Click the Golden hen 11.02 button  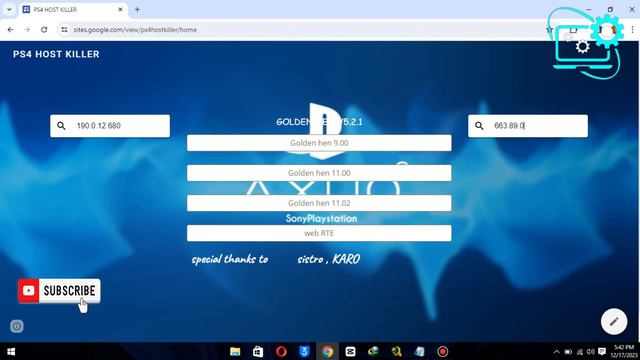319,203
